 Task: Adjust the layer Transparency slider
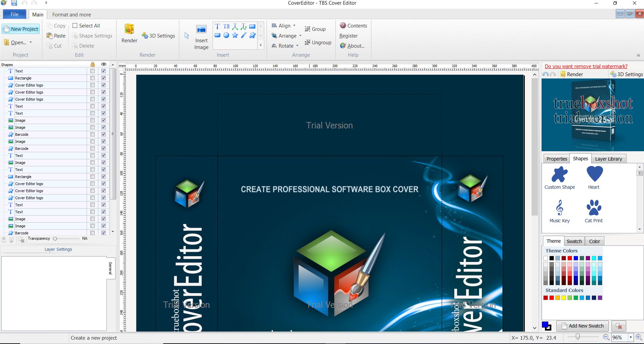coord(55,239)
